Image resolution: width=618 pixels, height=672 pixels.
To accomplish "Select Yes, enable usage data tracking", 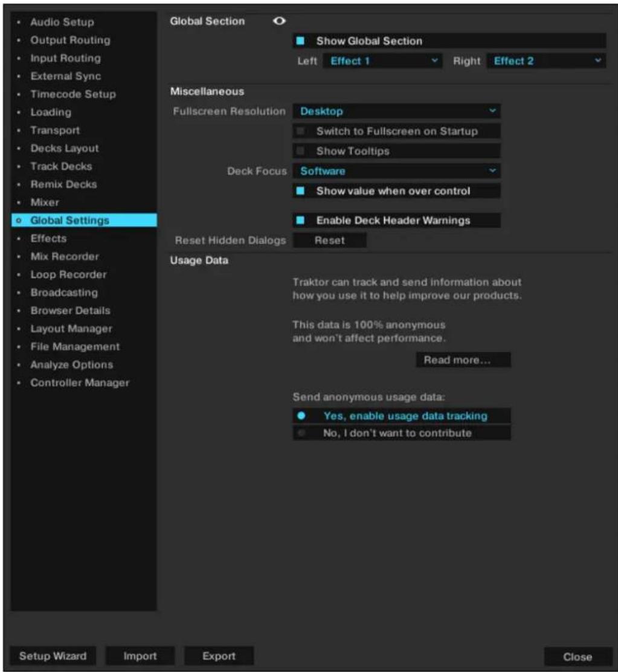I will click(401, 416).
